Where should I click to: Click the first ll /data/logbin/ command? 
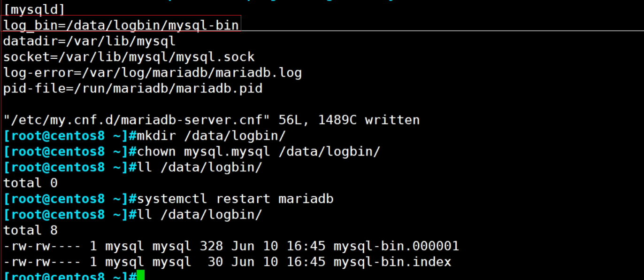[199, 168]
